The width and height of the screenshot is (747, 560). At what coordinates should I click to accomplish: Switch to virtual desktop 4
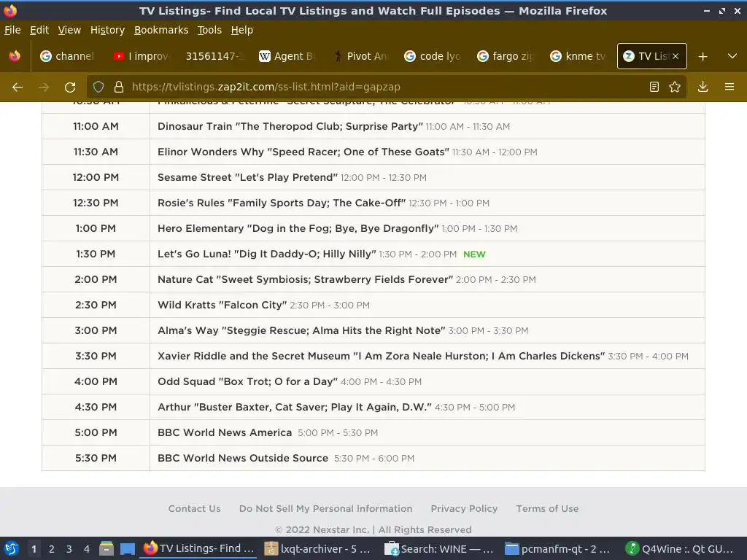click(x=87, y=549)
